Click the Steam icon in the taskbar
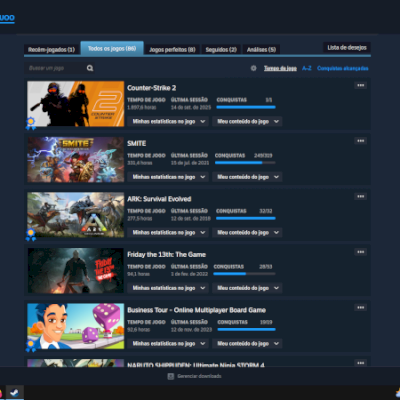Image resolution: width=400 pixels, height=400 pixels. [14, 393]
